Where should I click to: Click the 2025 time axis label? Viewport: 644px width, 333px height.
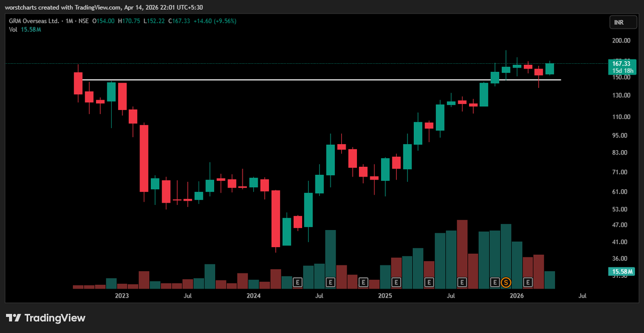tap(385, 295)
